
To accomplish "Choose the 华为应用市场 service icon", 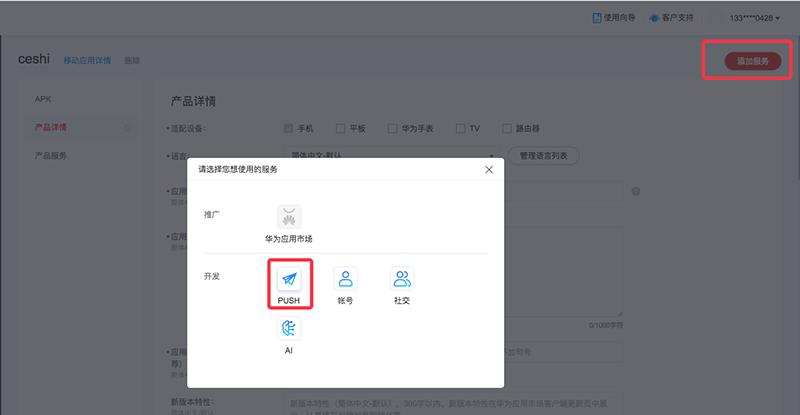I will [x=289, y=217].
